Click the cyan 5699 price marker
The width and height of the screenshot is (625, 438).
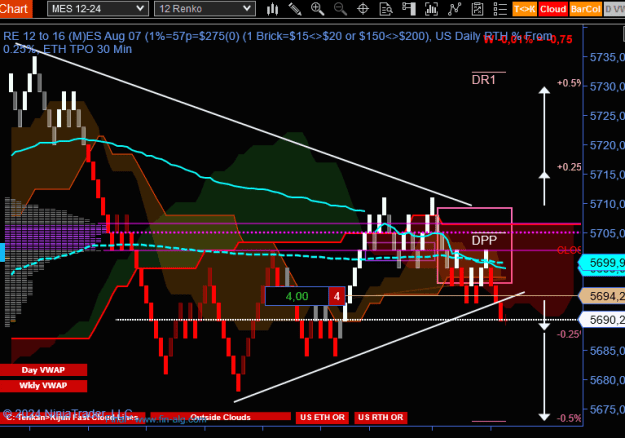click(x=603, y=263)
